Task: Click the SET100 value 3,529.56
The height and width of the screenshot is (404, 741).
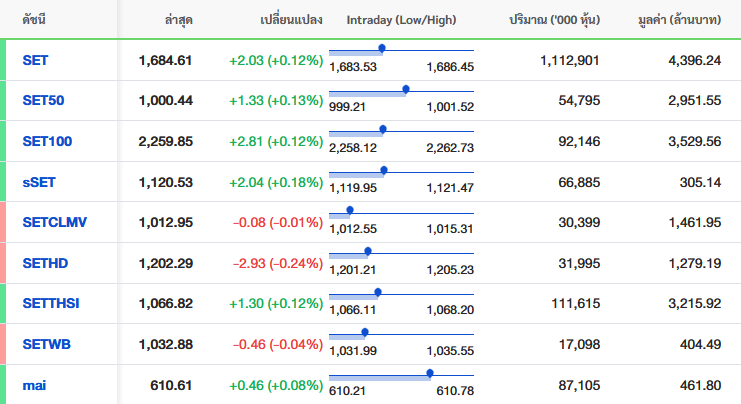Action: coord(695,141)
